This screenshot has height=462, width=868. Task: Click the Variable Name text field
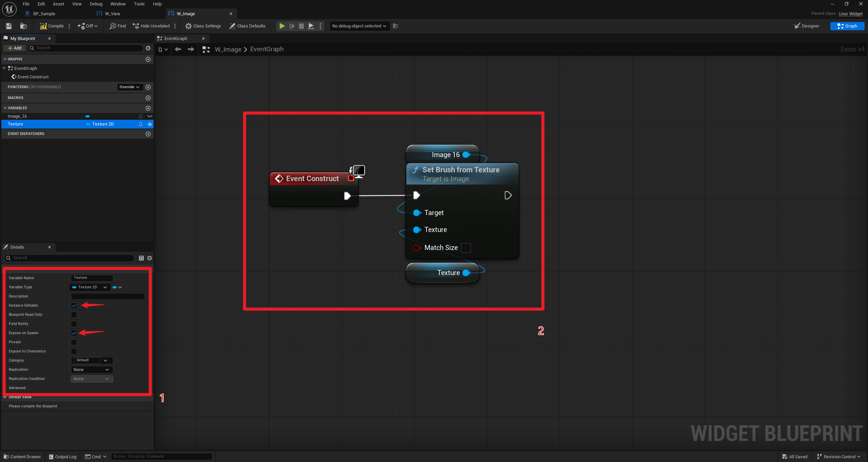pos(92,278)
